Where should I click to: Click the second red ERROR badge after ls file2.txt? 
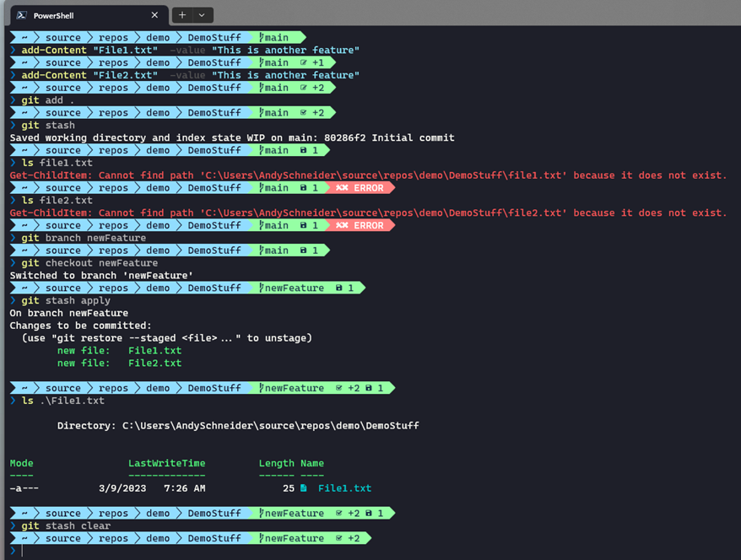click(360, 226)
